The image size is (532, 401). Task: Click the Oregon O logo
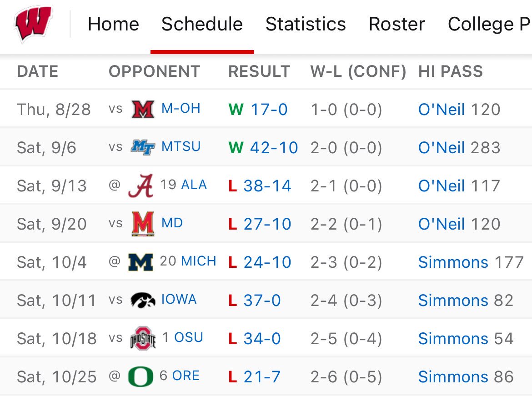pyautogui.click(x=141, y=377)
